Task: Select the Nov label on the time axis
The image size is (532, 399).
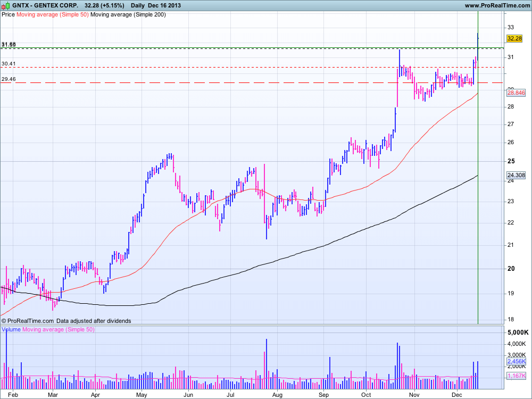Action: coord(414,395)
